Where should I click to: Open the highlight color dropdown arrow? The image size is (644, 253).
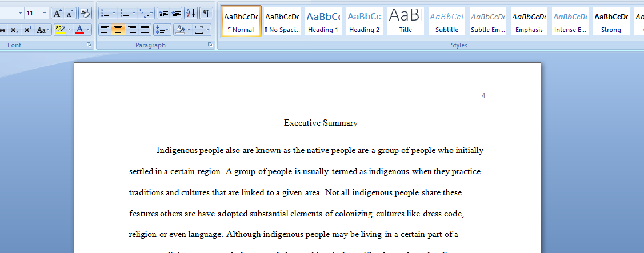click(69, 30)
